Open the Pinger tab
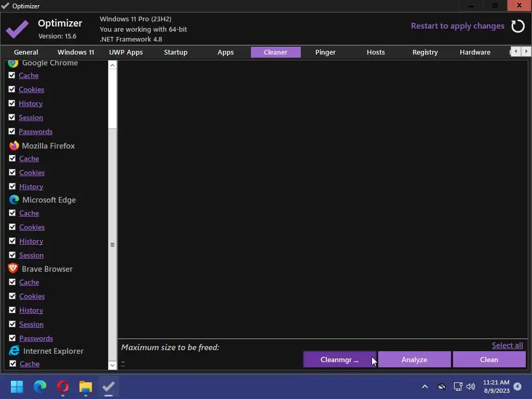Screen dimensions: 532x399 pyautogui.click(x=325, y=52)
